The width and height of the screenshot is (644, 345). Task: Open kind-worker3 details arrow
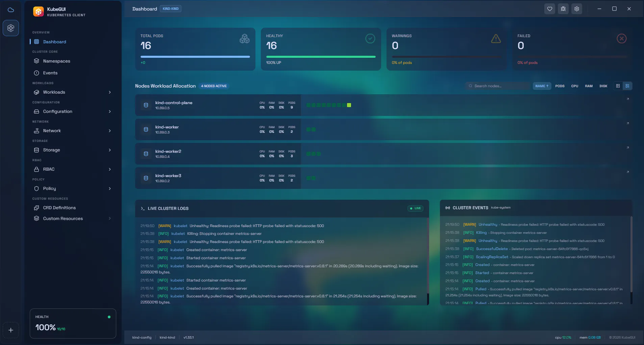(628, 172)
